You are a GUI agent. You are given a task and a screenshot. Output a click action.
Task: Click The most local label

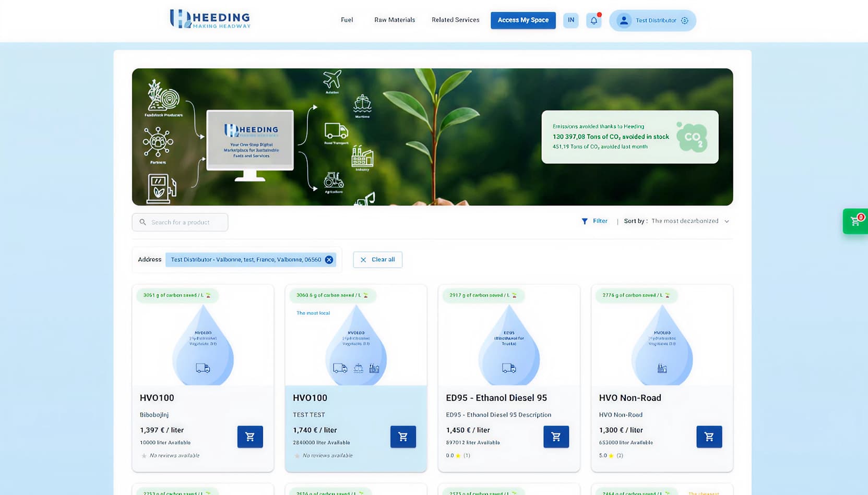click(313, 313)
